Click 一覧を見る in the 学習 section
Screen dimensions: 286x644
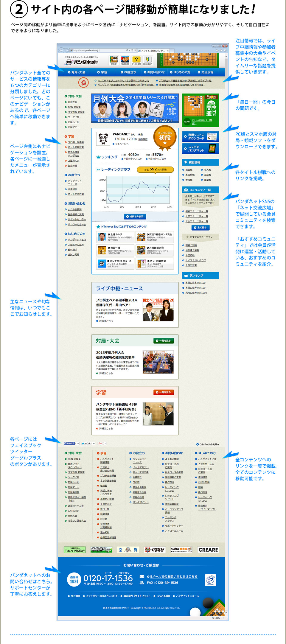[x=164, y=392]
